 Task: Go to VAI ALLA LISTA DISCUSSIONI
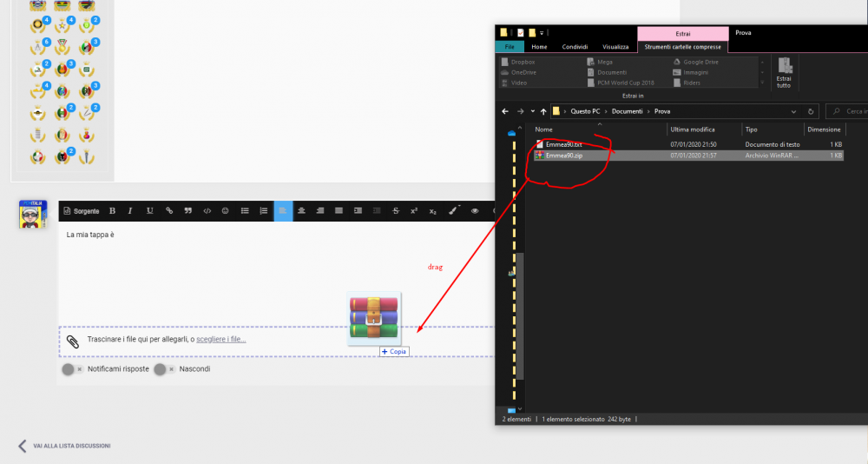point(64,446)
